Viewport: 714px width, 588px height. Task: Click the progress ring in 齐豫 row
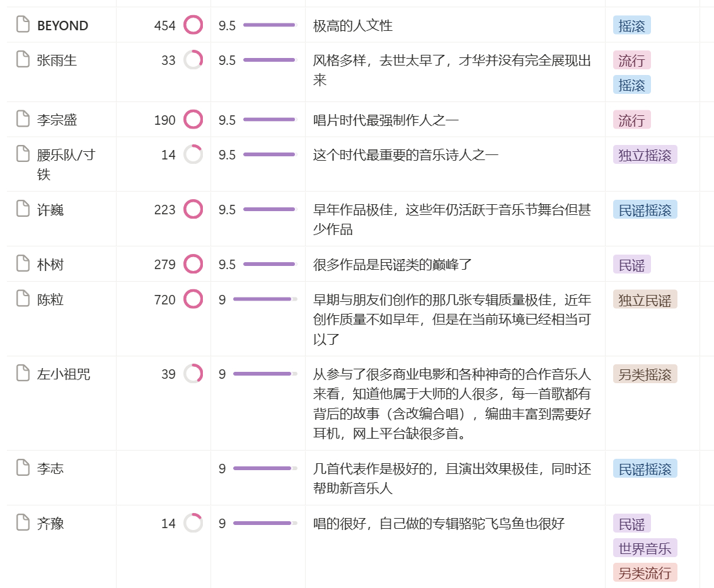click(x=193, y=523)
